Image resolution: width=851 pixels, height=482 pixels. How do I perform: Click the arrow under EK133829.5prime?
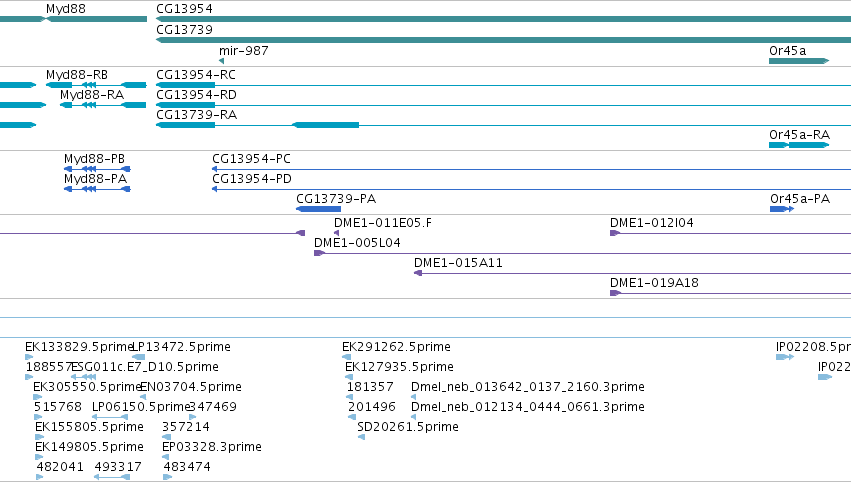coord(29,357)
